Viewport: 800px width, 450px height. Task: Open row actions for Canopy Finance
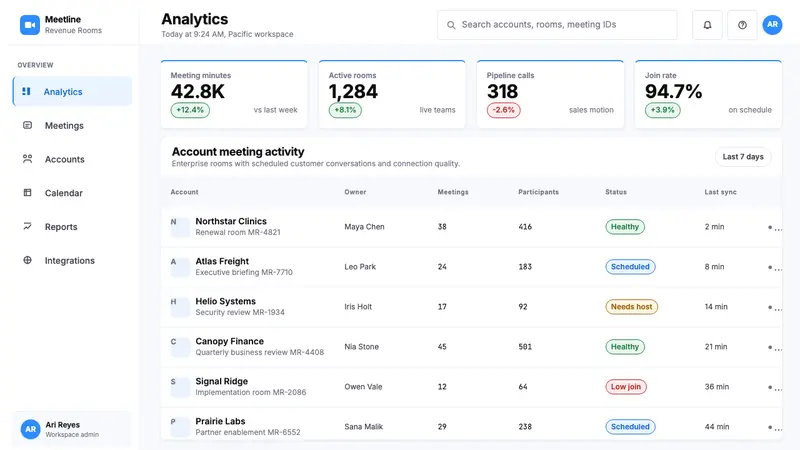click(x=774, y=347)
